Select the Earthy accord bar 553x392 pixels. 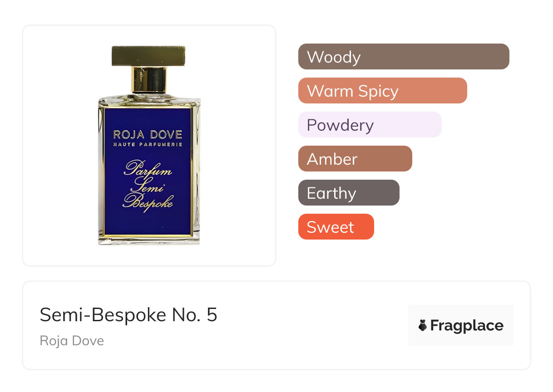click(x=348, y=193)
